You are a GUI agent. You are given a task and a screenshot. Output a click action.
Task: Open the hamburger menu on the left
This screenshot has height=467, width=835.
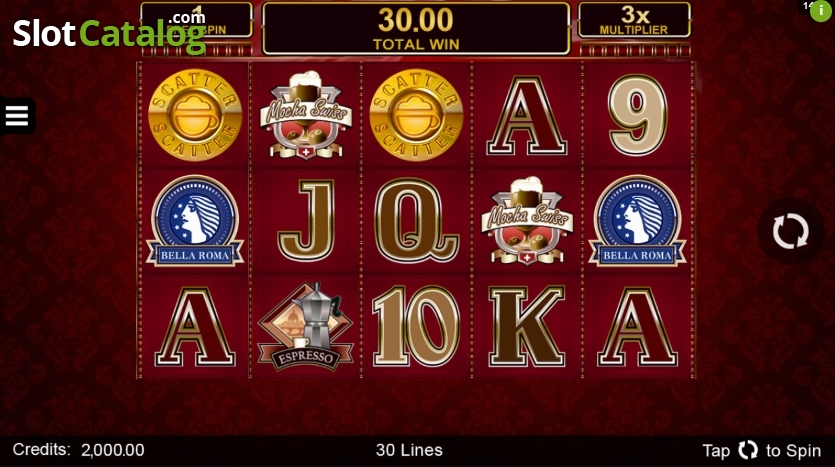point(17,116)
